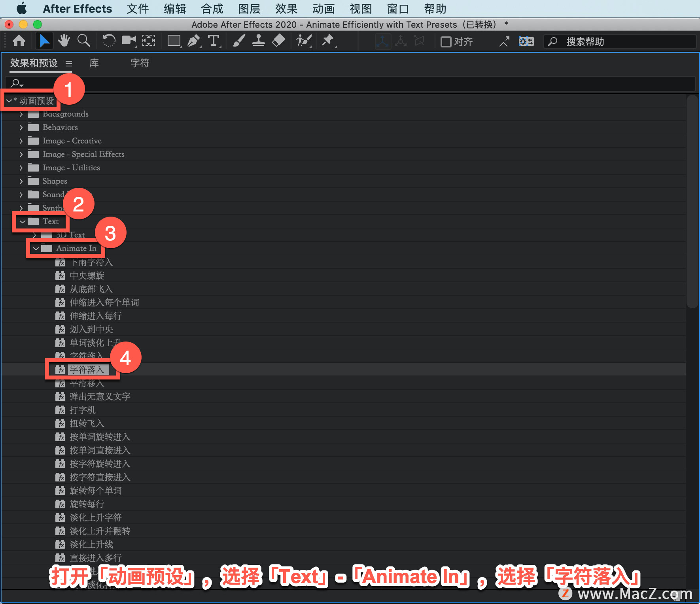Select the Unified Camera tool

pos(129,41)
